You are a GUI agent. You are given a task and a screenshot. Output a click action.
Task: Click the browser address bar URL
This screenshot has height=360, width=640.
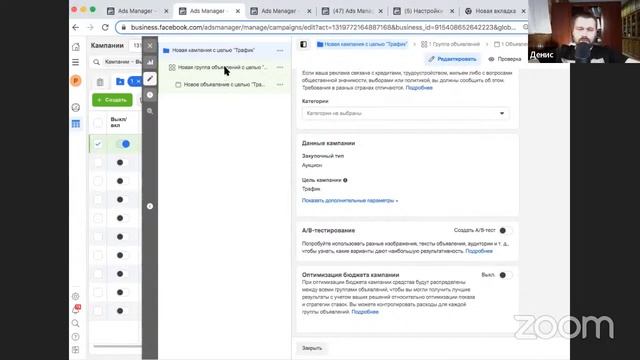coord(323,27)
